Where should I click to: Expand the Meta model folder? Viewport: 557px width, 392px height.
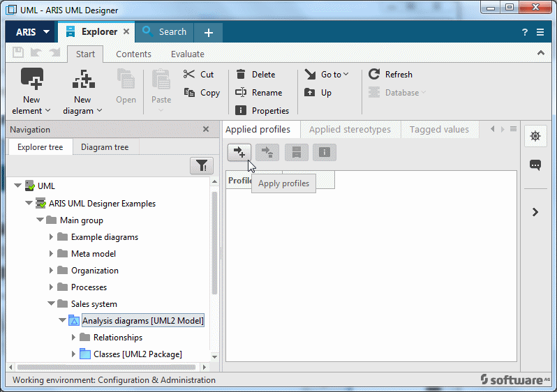pos(51,253)
